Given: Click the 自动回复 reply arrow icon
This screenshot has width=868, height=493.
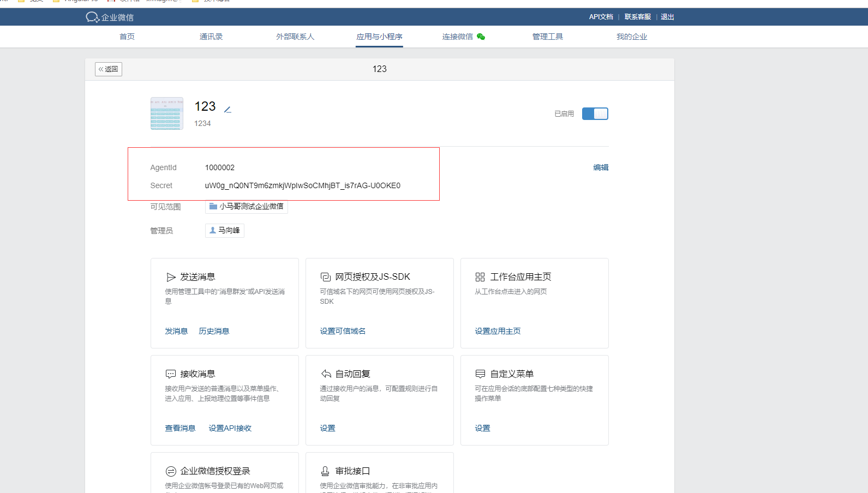Looking at the screenshot, I should pos(326,374).
